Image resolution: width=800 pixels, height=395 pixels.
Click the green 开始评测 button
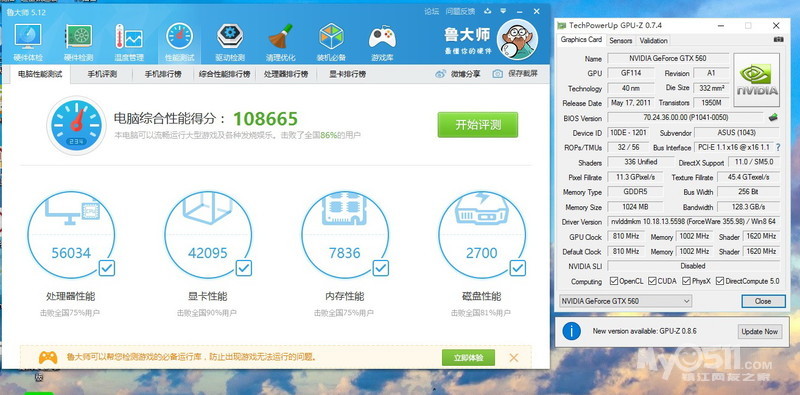478,125
